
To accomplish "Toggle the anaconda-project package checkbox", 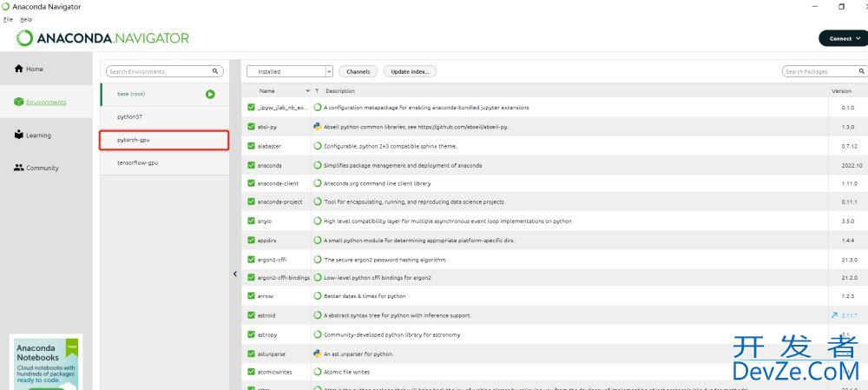I will (x=252, y=202).
